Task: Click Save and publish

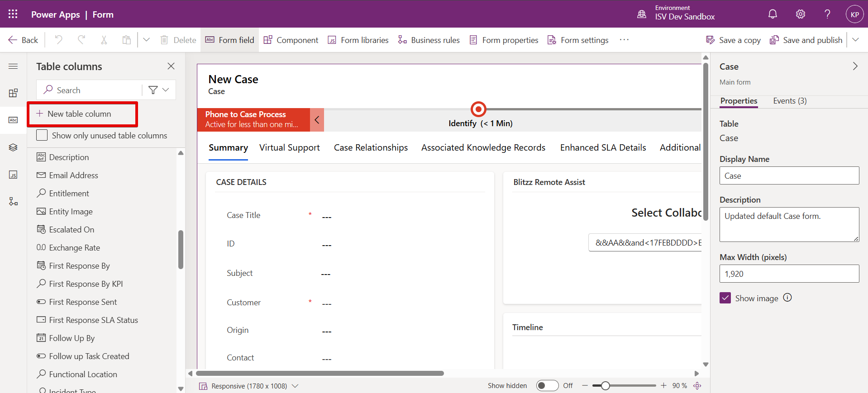Action: [806, 40]
